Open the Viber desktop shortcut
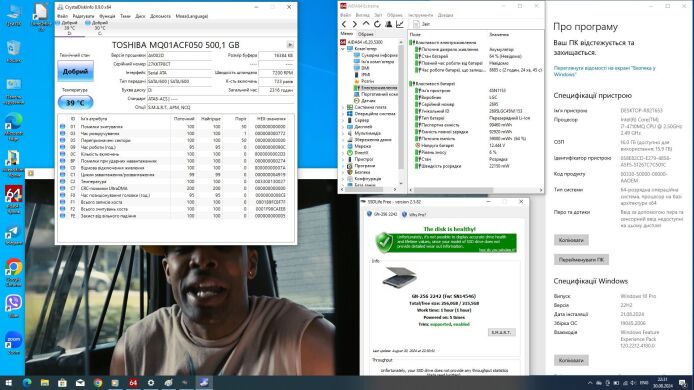 [13, 306]
